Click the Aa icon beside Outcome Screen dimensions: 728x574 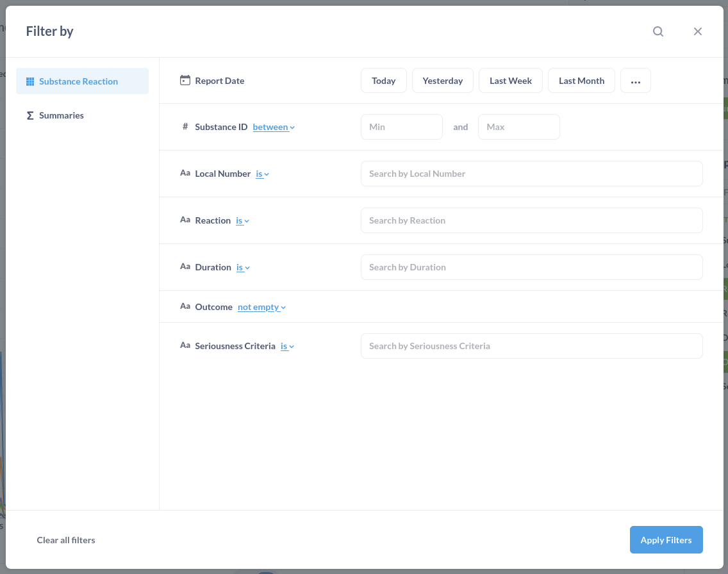(185, 306)
